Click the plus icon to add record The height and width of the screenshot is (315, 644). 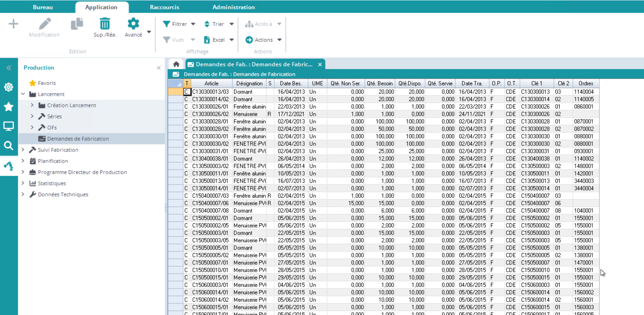tap(13, 24)
